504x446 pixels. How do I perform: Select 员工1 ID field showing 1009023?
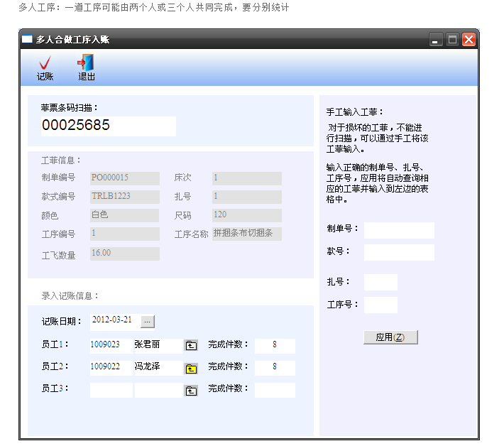[111, 345]
